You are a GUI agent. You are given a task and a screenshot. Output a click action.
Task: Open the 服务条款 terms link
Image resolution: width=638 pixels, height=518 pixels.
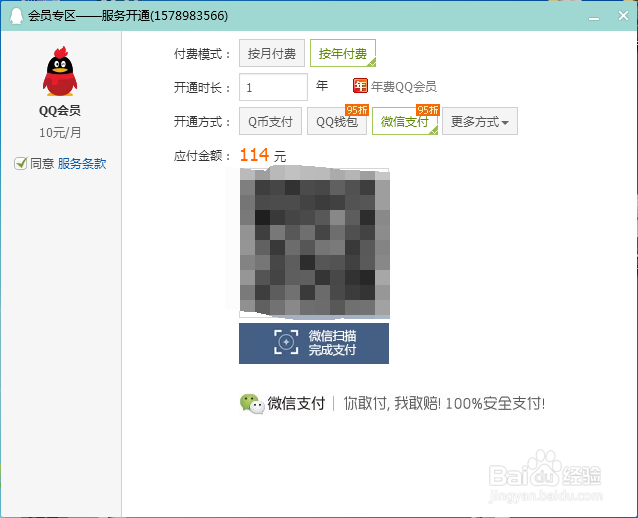pyautogui.click(x=82, y=164)
